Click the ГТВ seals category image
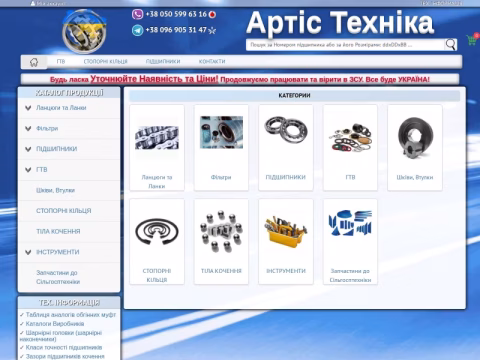Screen dimensions: 480x360 coord(350,137)
